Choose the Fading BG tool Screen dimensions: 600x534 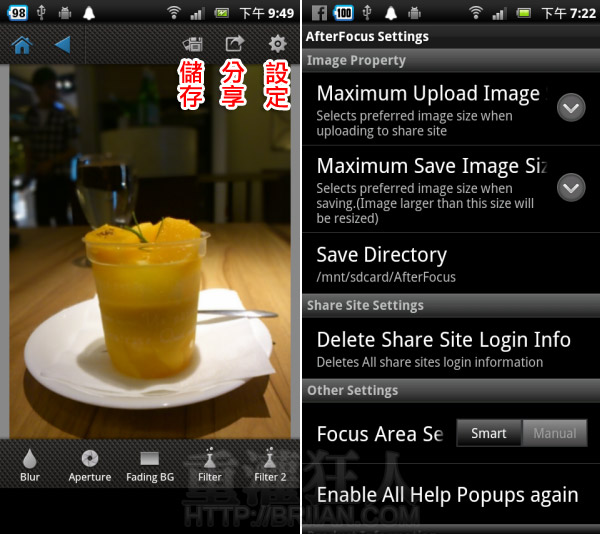point(150,465)
